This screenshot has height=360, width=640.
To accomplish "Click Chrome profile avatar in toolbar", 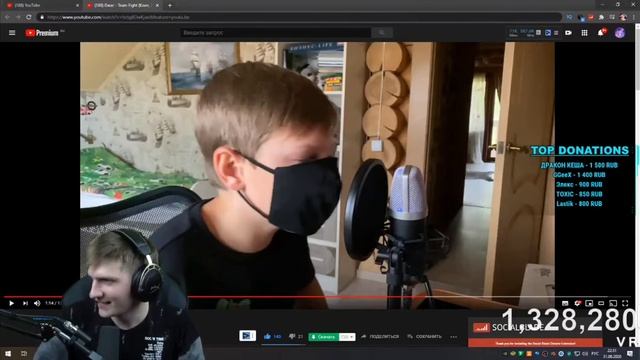I will [x=623, y=17].
